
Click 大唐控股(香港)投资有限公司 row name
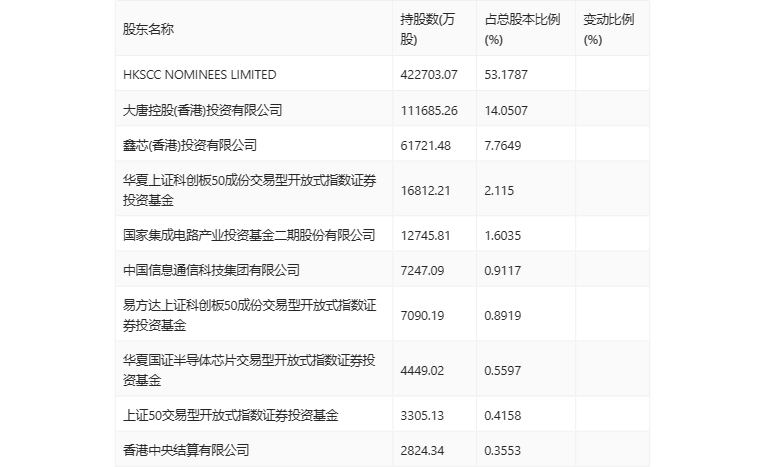tap(202, 110)
